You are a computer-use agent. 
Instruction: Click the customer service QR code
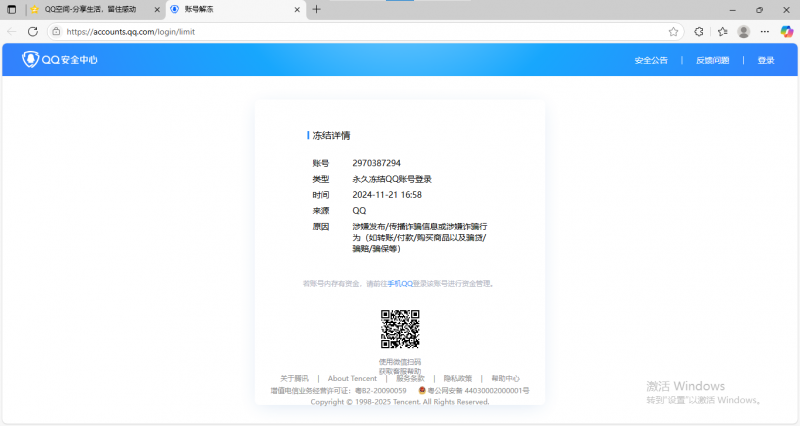pyautogui.click(x=400, y=329)
